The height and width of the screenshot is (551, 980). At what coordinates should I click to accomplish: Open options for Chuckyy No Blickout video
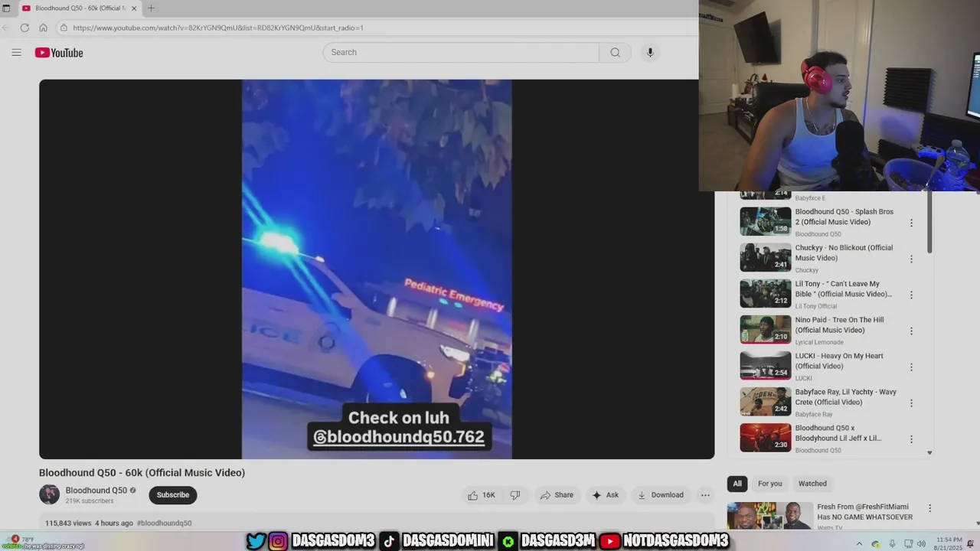coord(911,259)
